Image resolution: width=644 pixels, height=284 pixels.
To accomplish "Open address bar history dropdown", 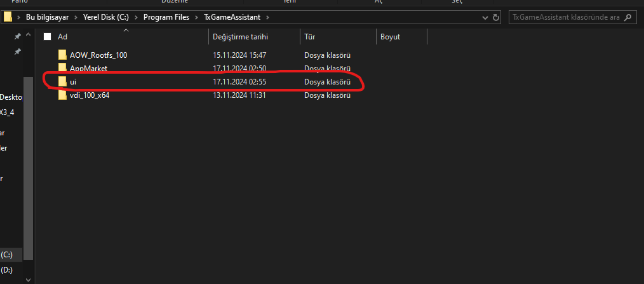I will 485,18.
